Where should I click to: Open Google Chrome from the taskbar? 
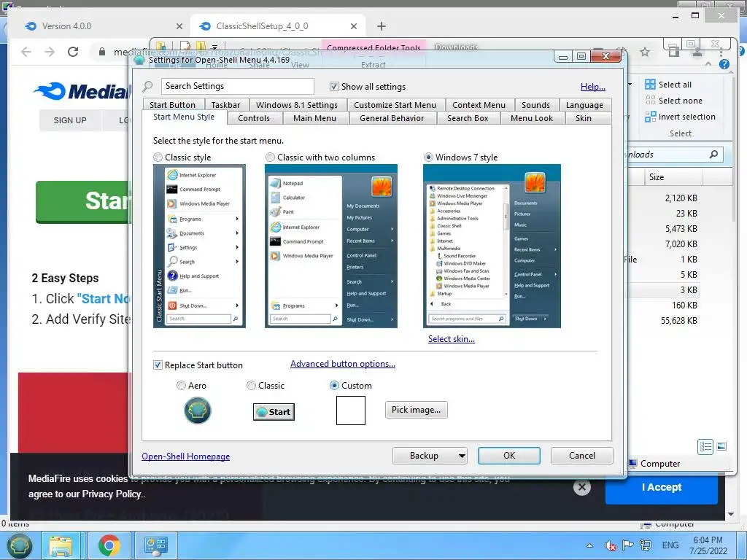pos(109,545)
